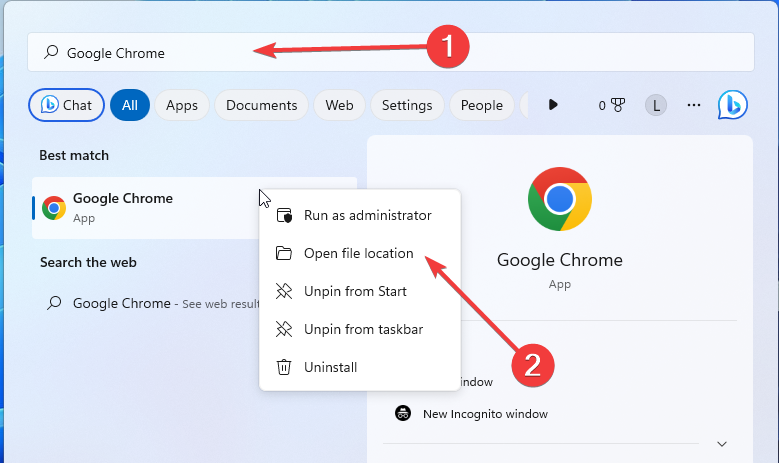Show more filters with the play arrow
The image size is (779, 463).
click(553, 105)
